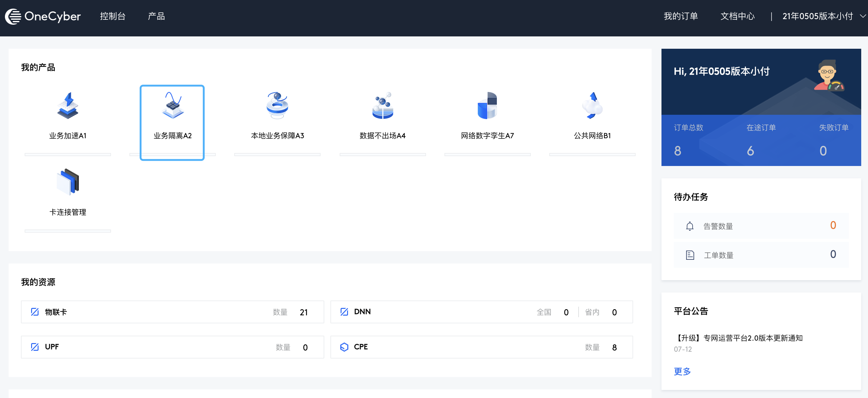Click the UPF resource icon

[35, 347]
